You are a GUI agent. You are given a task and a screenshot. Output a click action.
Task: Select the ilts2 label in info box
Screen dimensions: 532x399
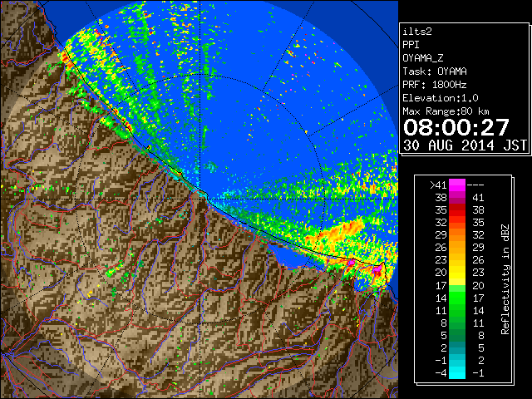click(x=417, y=32)
